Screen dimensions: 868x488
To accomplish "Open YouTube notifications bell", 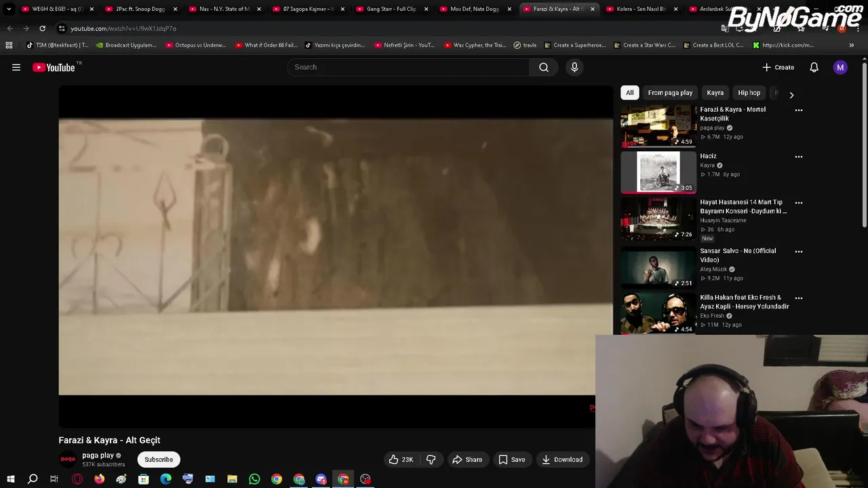I will click(814, 67).
